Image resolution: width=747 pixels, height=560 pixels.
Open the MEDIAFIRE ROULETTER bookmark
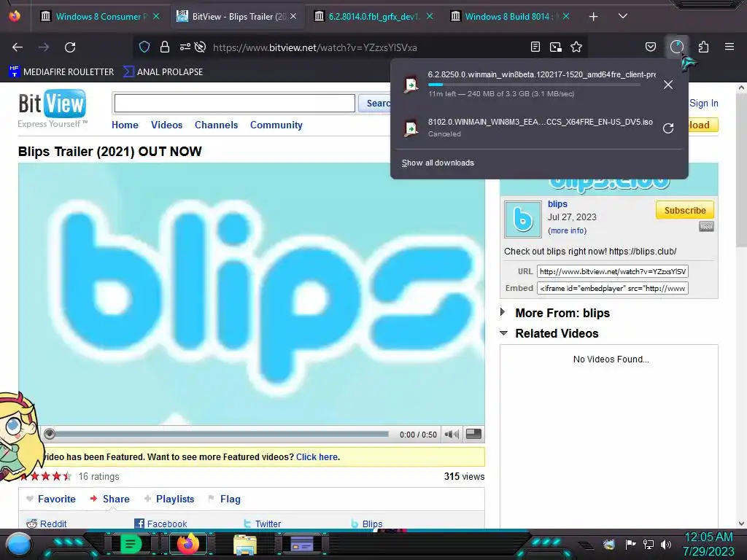[62, 72]
